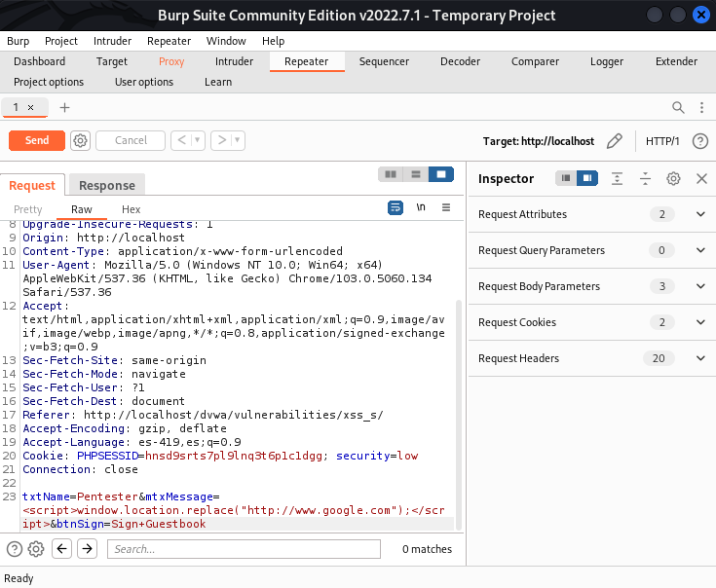
Task: Toggle word wrap in message editor
Action: pos(396,207)
